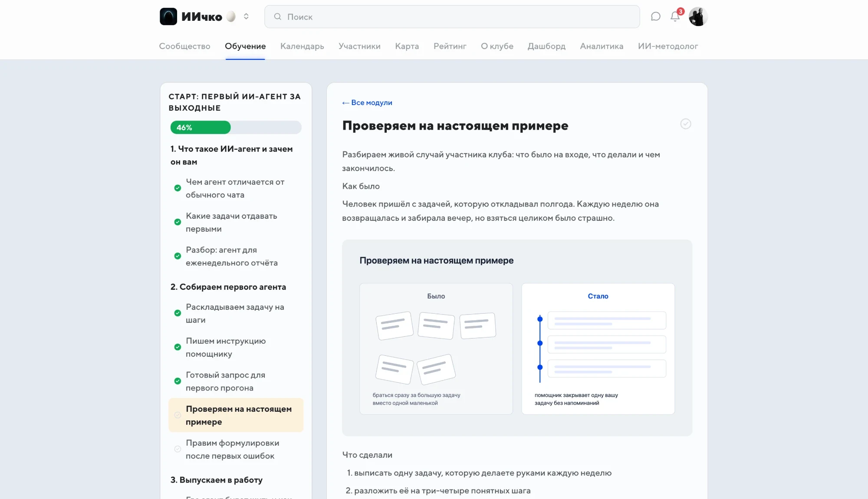868x499 pixels.
Task: Click green check beside Пишем инструкцию
Action: click(x=178, y=347)
